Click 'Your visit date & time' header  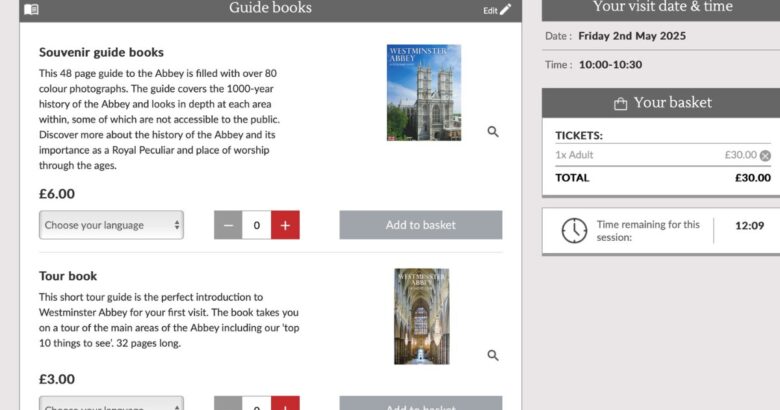click(x=663, y=7)
